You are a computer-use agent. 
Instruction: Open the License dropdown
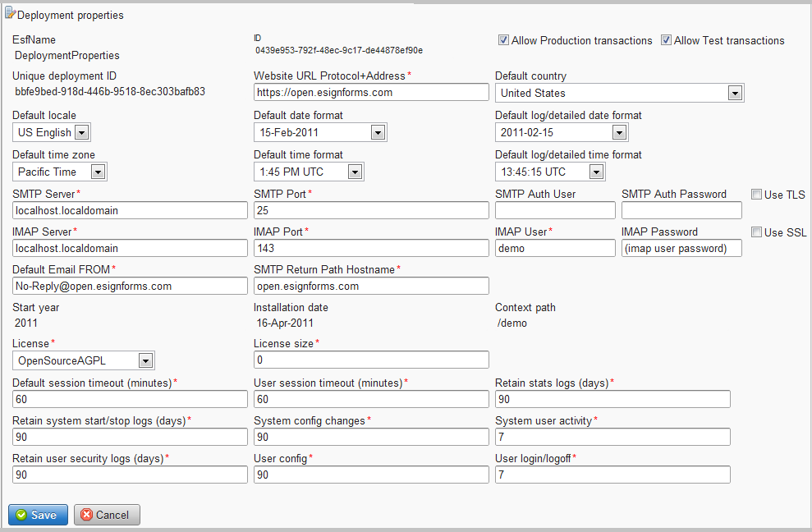coord(84,360)
